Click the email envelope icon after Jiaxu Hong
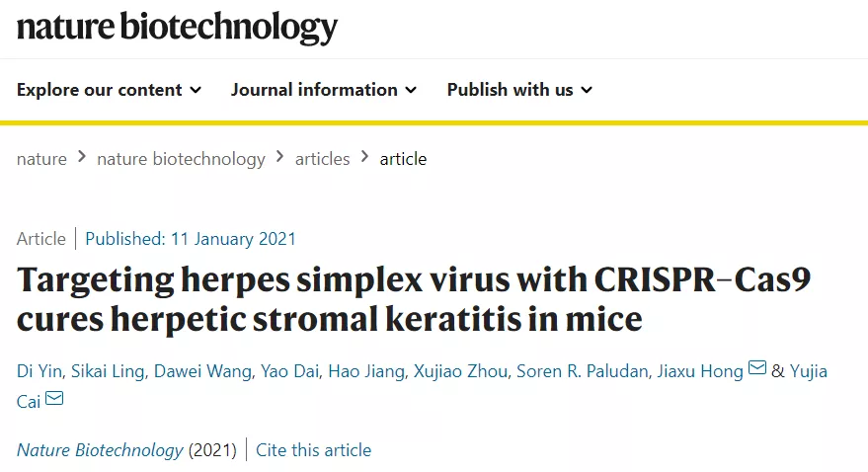The image size is (868, 472). click(756, 367)
